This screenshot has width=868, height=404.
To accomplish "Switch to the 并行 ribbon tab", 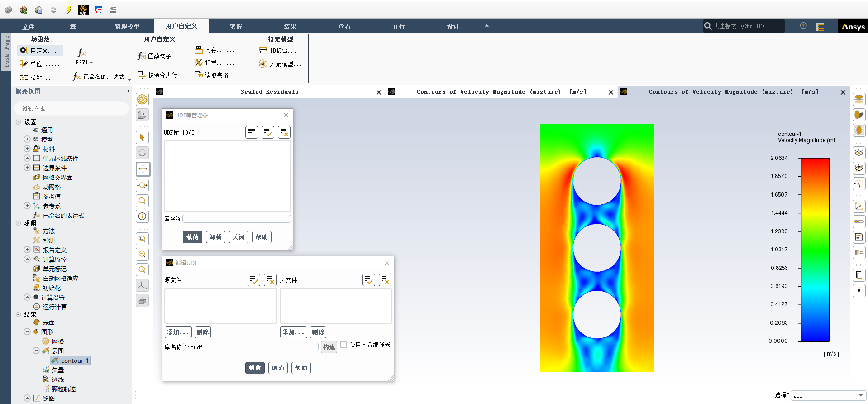I will pos(399,26).
